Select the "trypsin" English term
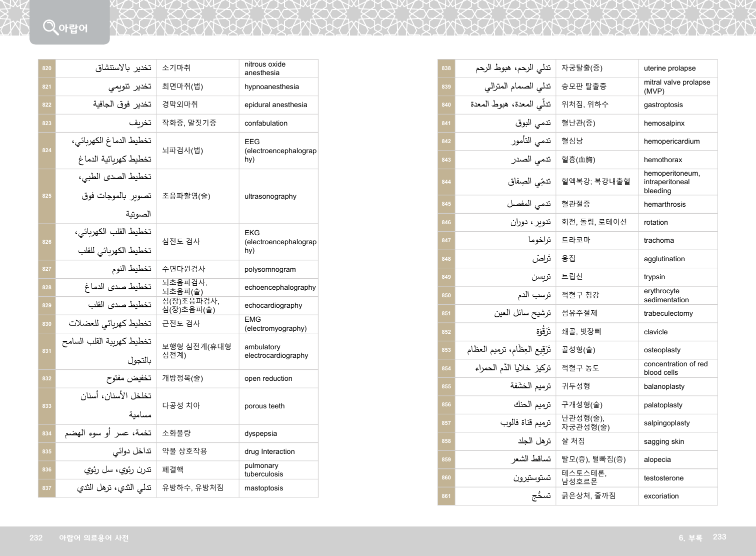756x556 pixels. coord(654,277)
